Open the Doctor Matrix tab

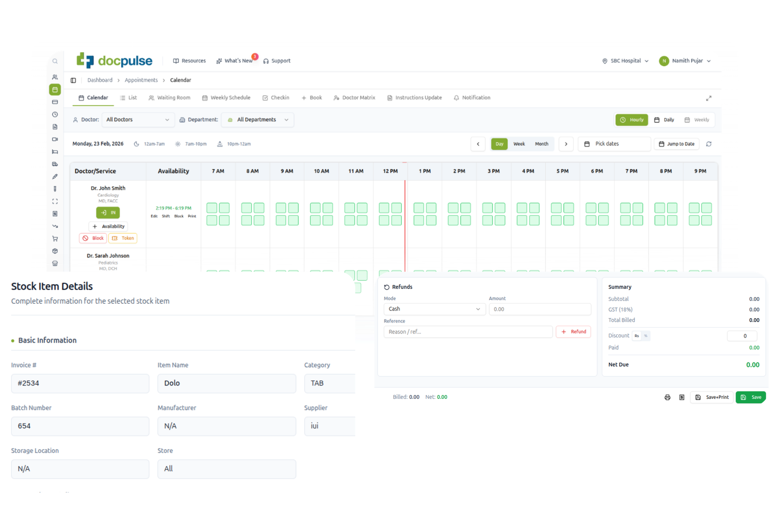tap(354, 98)
